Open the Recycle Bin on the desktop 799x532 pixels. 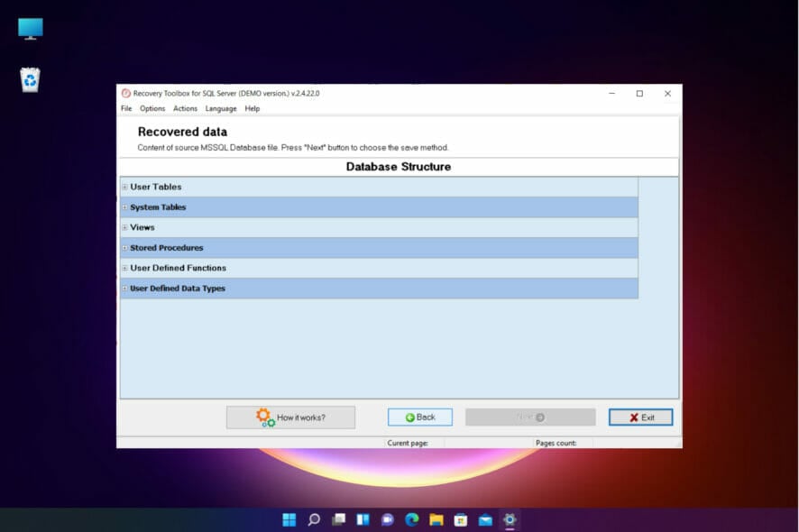click(29, 79)
